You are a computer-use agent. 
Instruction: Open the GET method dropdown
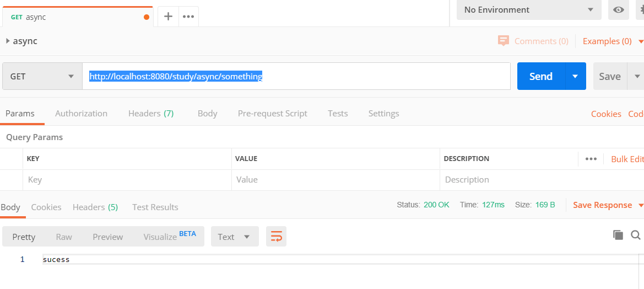42,76
